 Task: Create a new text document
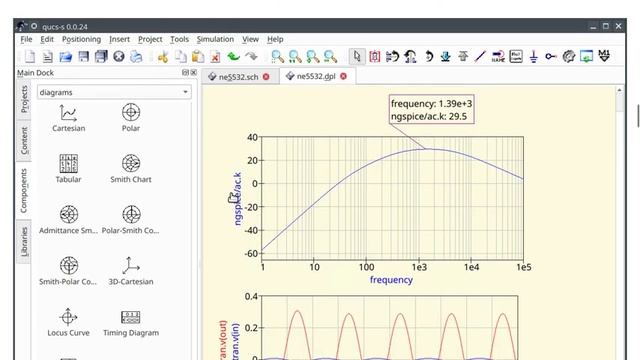(x=47, y=56)
